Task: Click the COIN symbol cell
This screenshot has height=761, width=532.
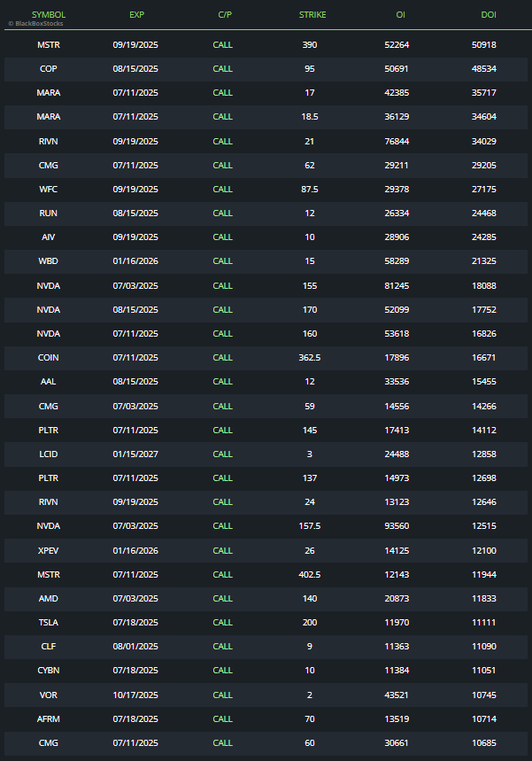Action: 49,357
